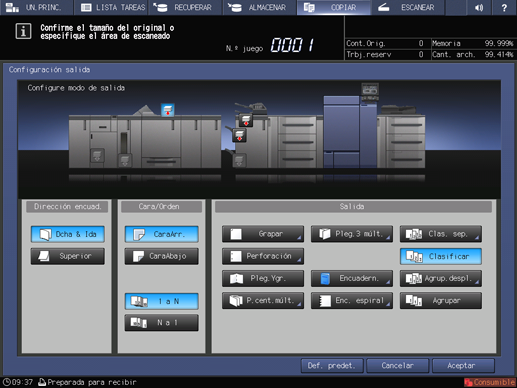
Task: Open Encuadern. binding options
Action: click(352, 278)
